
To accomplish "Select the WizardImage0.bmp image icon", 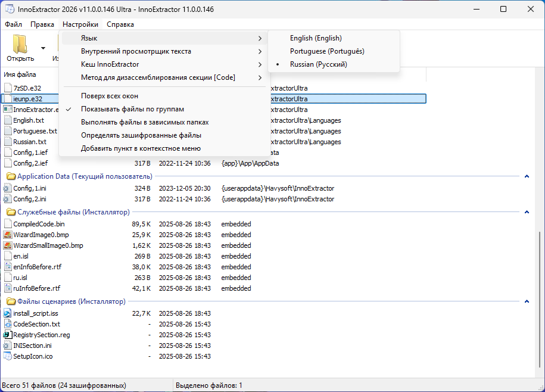I will pos(8,235).
